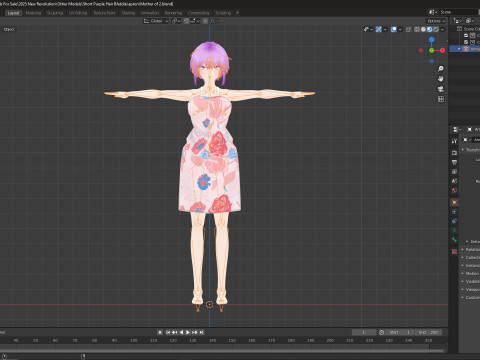Open the Global transform orientation dropdown
480x360 pixels.
[156, 21]
